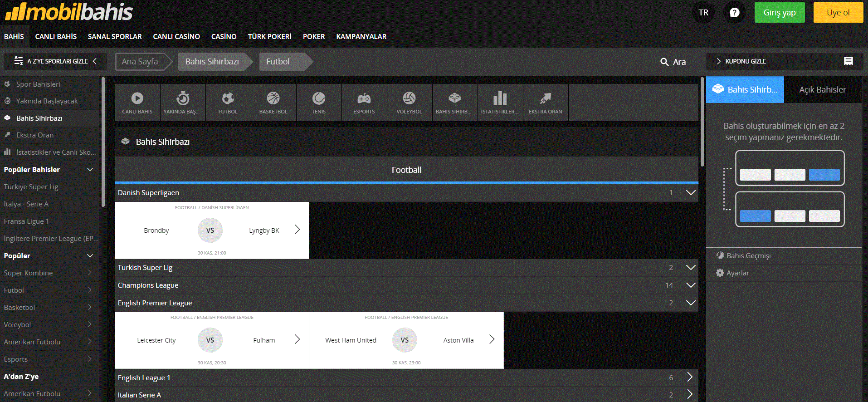868x402 pixels.
Task: Open Yakında Başlayacak in sidebar
Action: click(49, 101)
